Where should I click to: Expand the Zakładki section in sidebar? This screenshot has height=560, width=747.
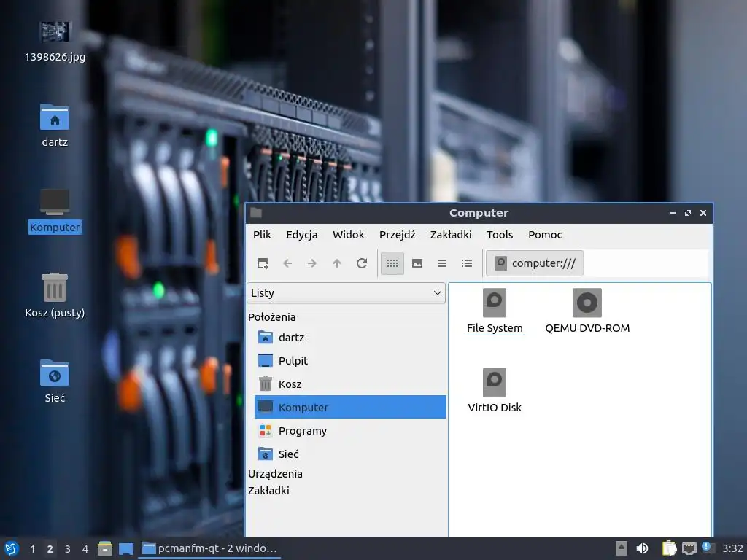268,491
